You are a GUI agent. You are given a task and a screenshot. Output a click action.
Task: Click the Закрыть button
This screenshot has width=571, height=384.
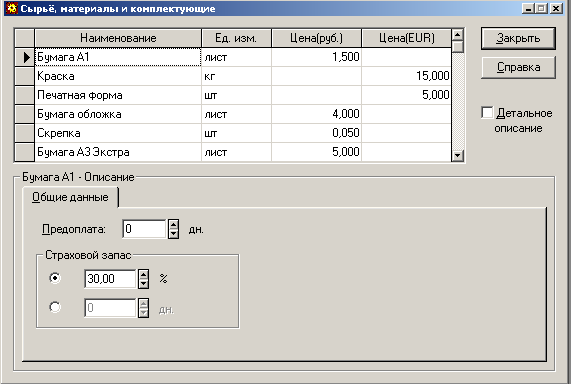(x=518, y=38)
